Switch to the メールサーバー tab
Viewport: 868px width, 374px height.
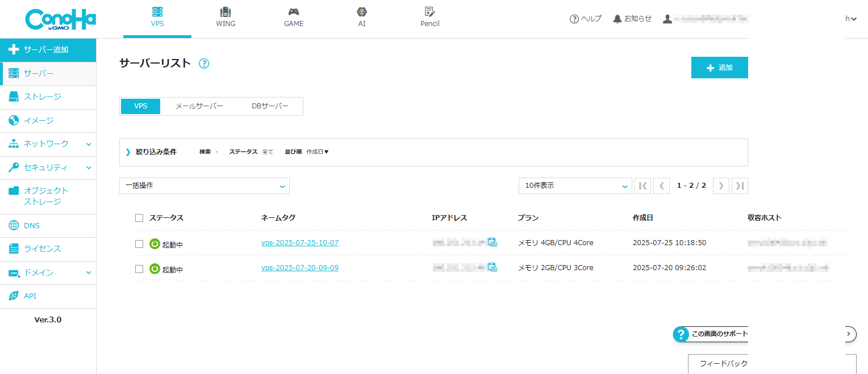199,106
